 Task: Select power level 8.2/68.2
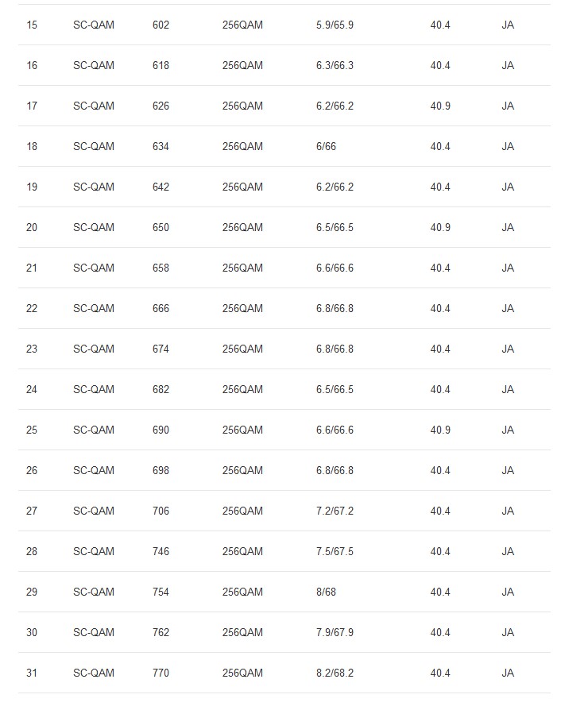pos(335,673)
